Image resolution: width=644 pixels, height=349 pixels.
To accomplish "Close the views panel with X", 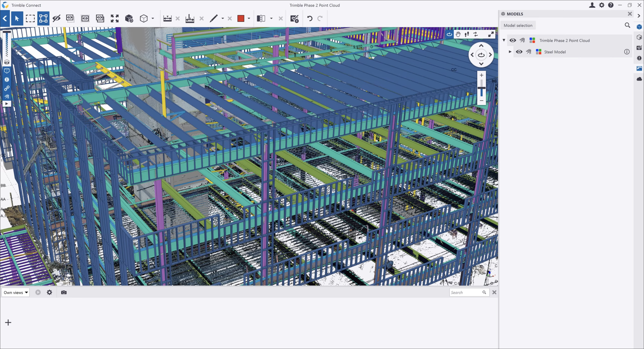I will (x=494, y=292).
